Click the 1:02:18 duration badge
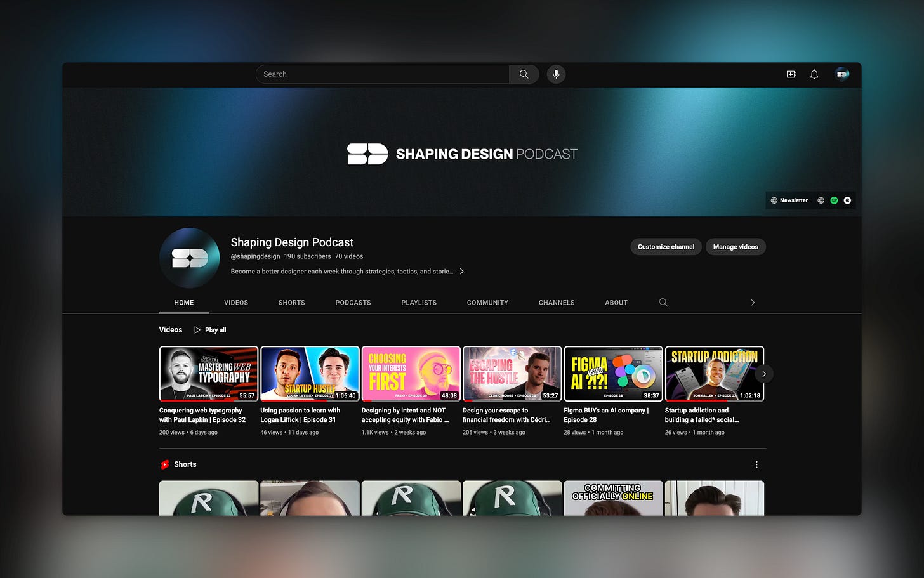 [750, 395]
